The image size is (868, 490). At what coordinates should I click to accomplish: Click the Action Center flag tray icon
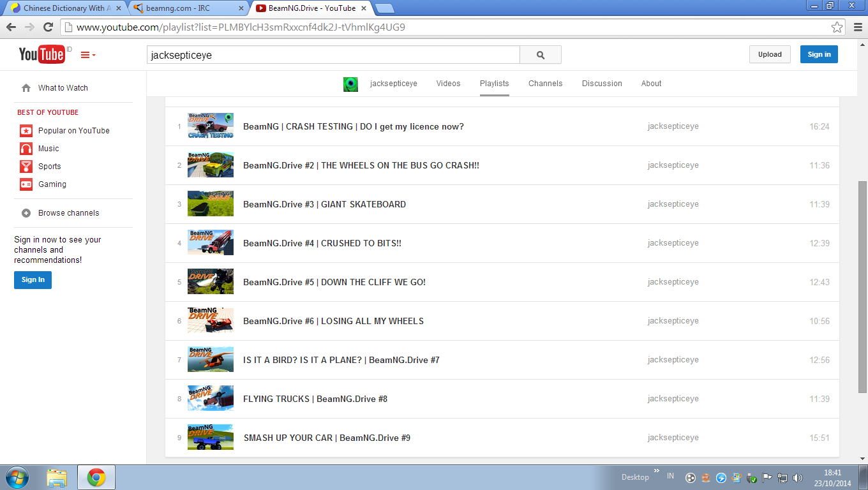pos(767,477)
